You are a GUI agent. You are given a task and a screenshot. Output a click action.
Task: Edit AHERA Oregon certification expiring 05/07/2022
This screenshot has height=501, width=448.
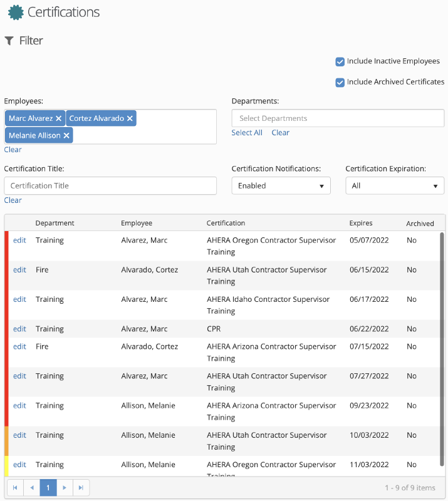(19, 240)
